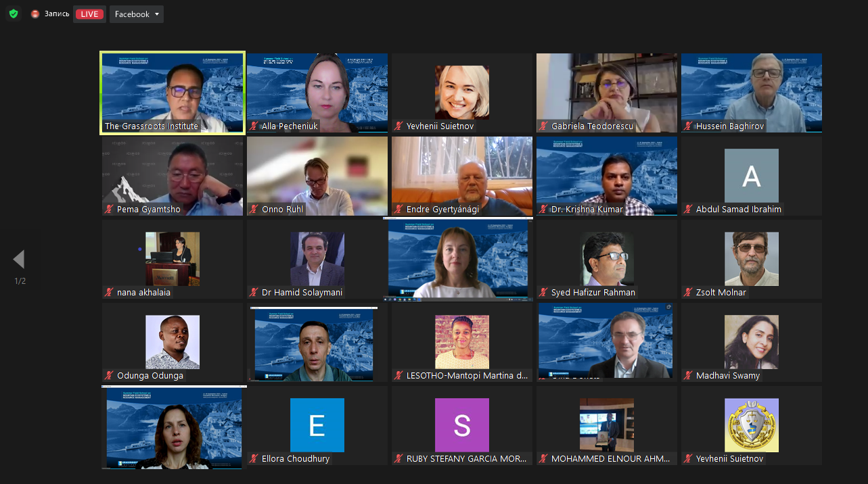Select Abdul Samad Ibrahim's letter A avatar
This screenshot has height=484, width=868.
751,176
